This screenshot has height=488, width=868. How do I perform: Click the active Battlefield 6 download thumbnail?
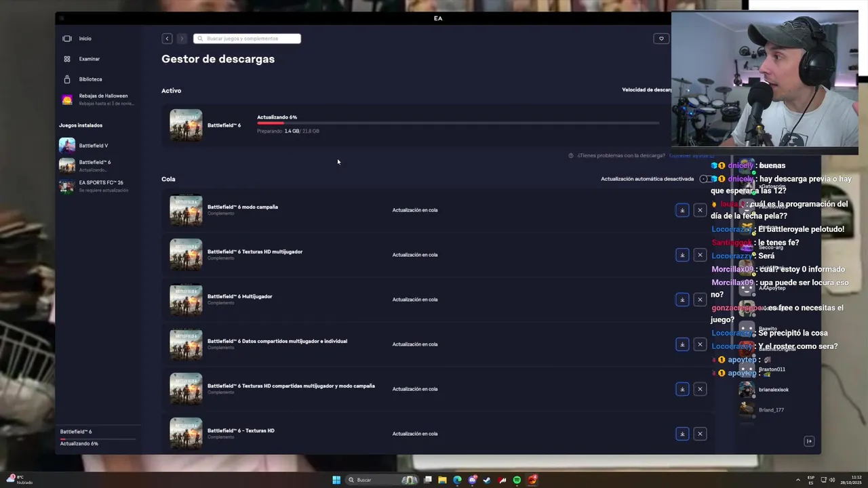click(x=186, y=125)
